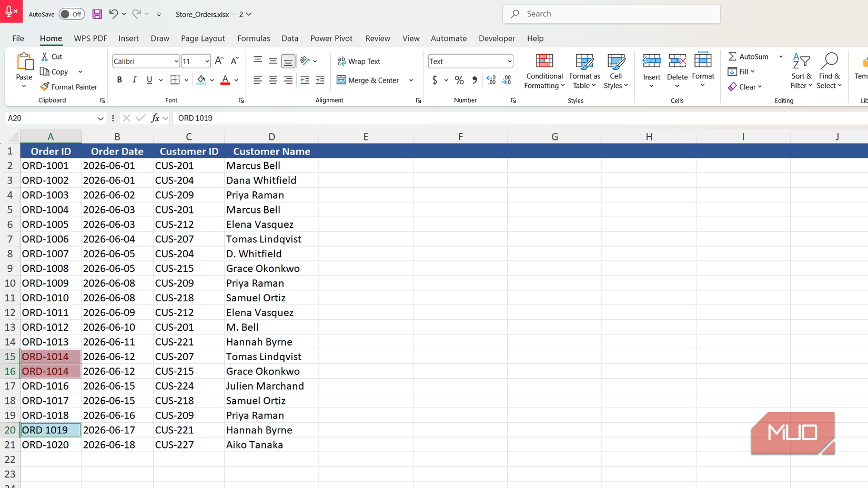Toggle AutoSave switch
This screenshot has height=488, width=868.
72,14
